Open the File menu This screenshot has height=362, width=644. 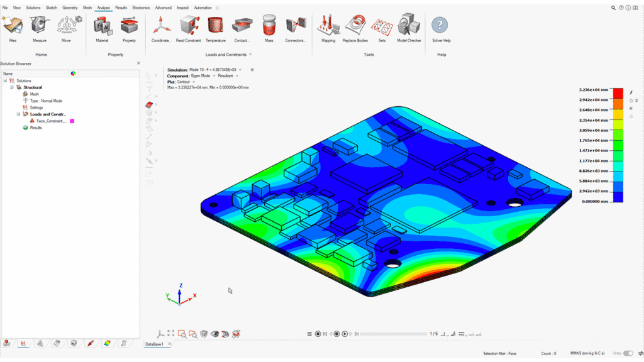pos(5,8)
